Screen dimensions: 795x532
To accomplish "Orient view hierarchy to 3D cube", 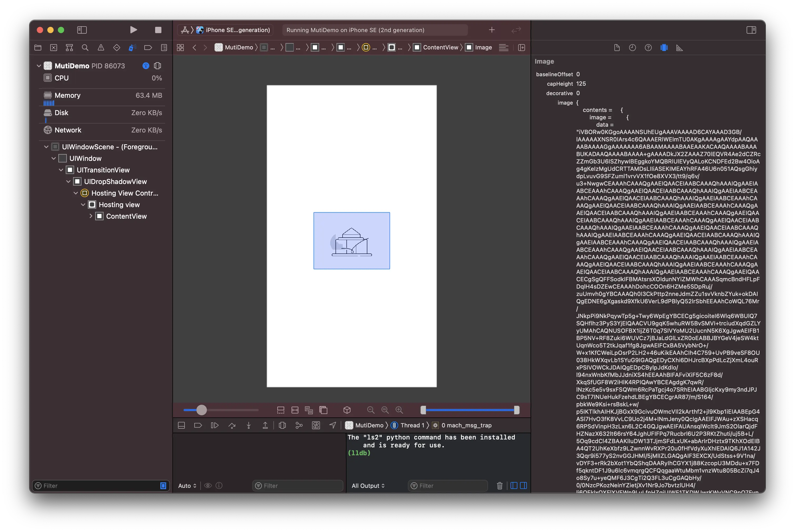I will pyautogui.click(x=347, y=410).
